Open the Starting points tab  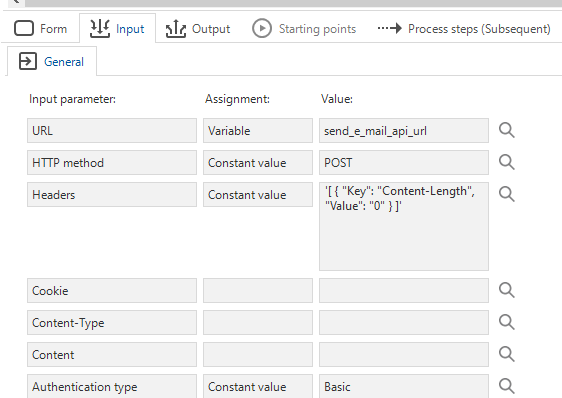tap(304, 28)
